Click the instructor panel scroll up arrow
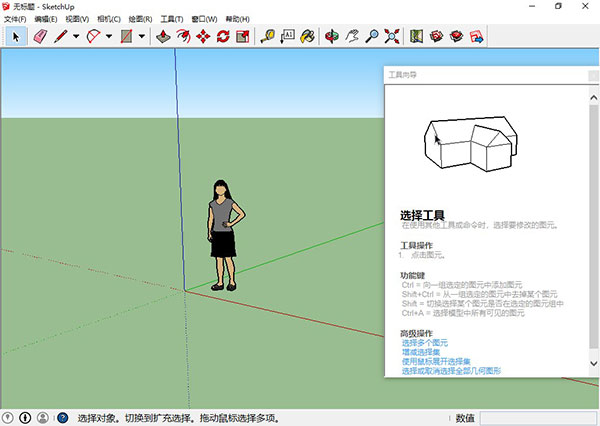Viewport: 600px width, 426px height. click(593, 98)
